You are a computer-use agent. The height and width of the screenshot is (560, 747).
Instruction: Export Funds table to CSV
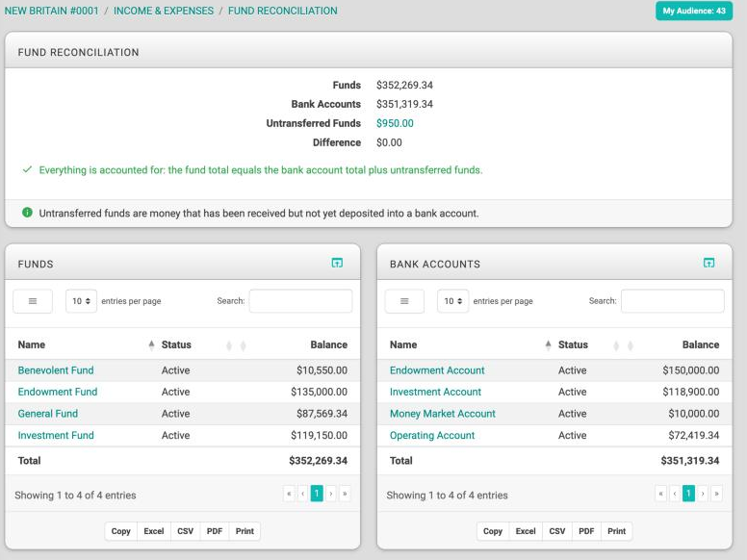[186, 531]
